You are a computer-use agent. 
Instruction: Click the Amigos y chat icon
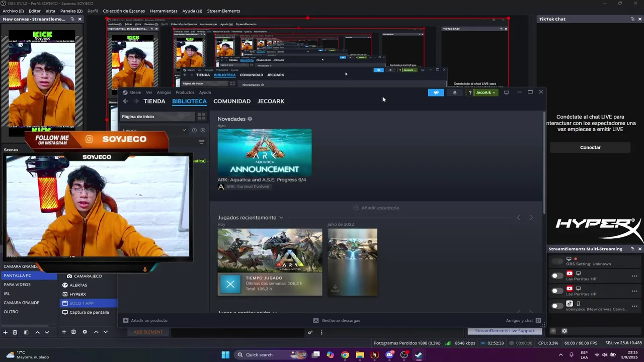pos(538,320)
